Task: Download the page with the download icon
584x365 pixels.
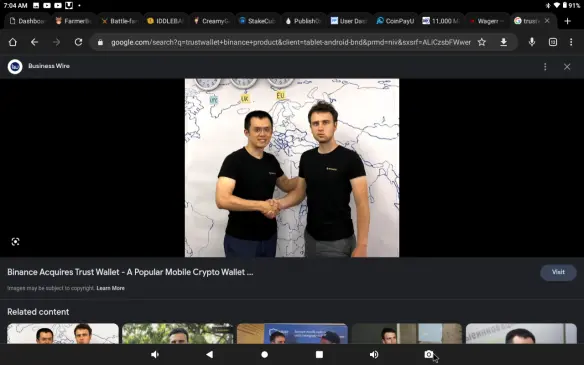Action: pyautogui.click(x=504, y=42)
